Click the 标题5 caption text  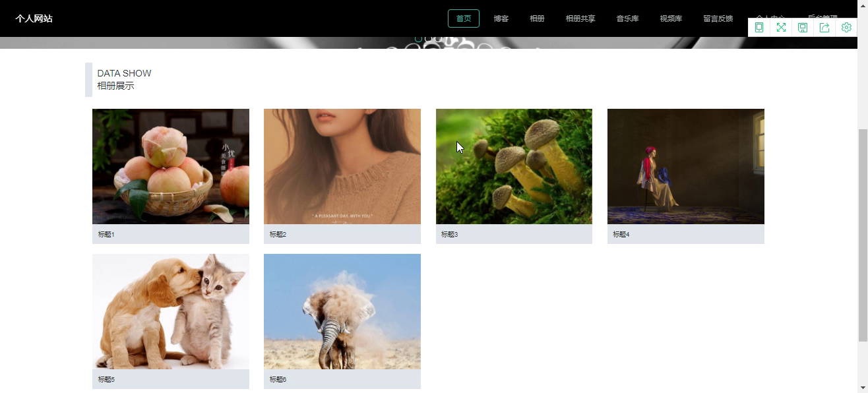click(106, 379)
